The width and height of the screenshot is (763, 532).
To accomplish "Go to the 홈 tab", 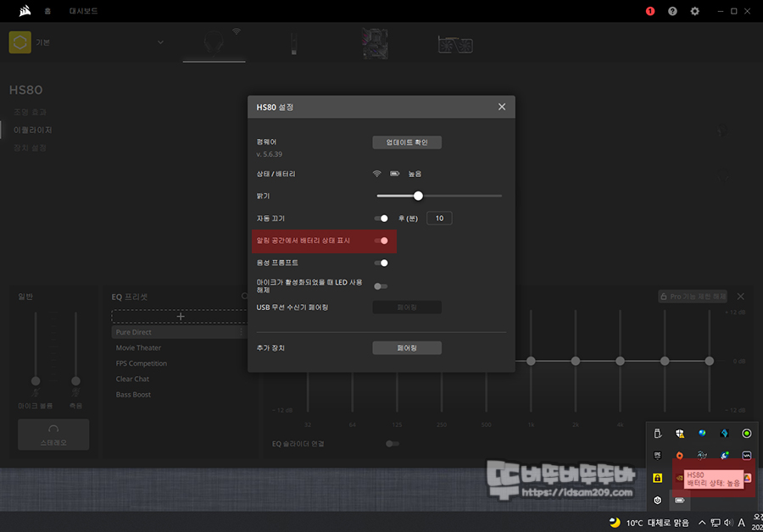I will pyautogui.click(x=47, y=11).
